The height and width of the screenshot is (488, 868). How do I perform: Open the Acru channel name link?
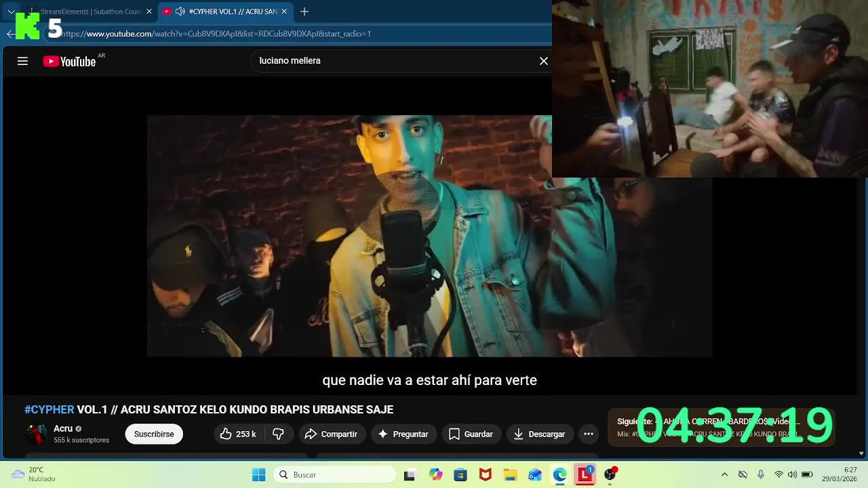pyautogui.click(x=63, y=428)
